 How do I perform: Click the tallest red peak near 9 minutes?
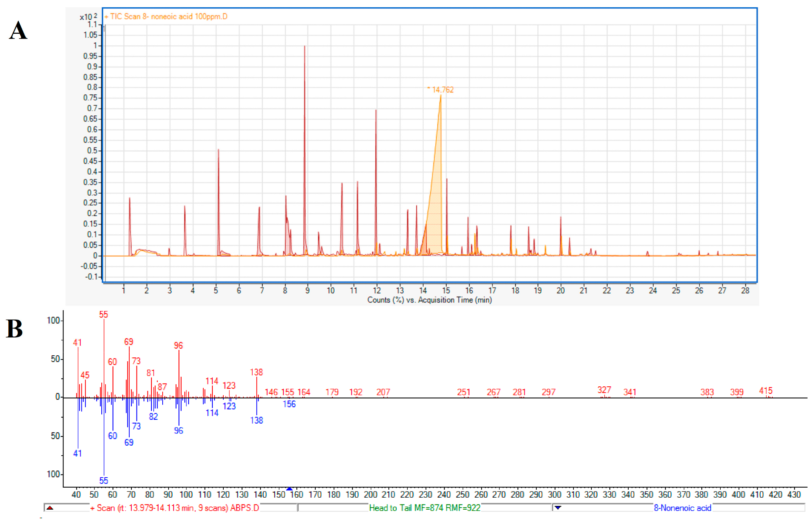click(305, 138)
